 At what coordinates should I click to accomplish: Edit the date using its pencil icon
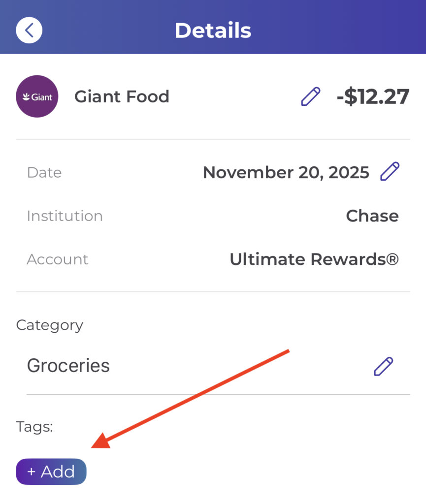(390, 172)
